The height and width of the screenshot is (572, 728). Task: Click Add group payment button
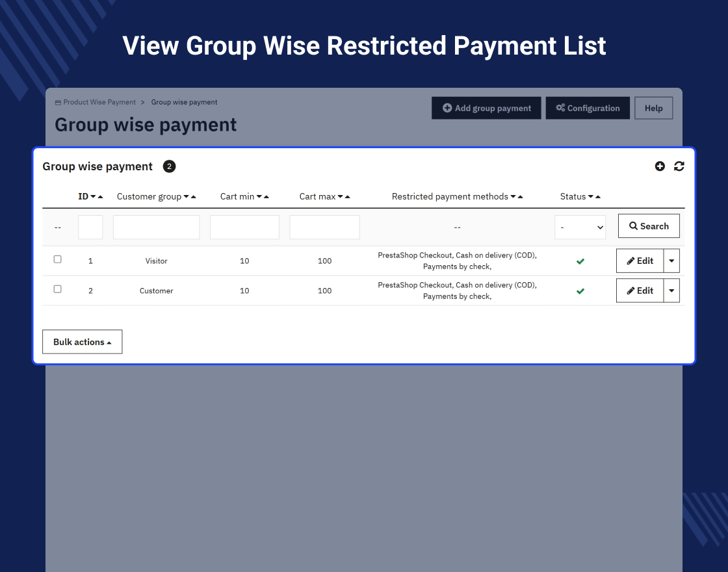tap(486, 108)
